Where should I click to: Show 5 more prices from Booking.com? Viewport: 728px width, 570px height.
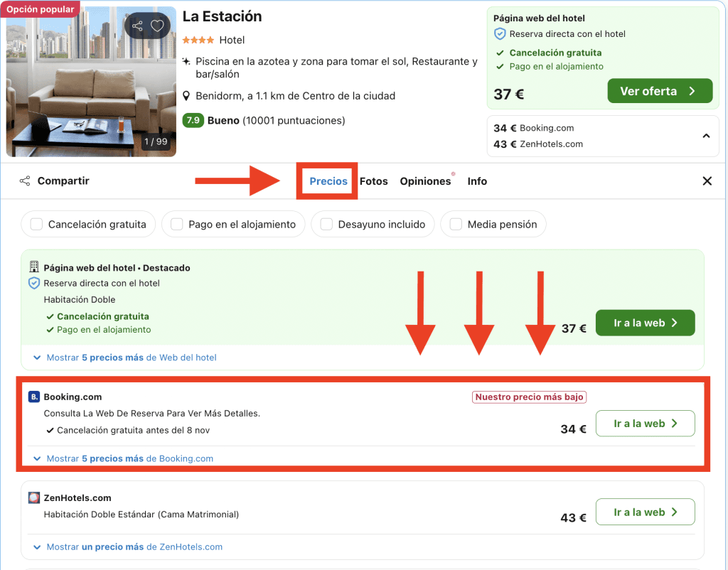(x=129, y=458)
